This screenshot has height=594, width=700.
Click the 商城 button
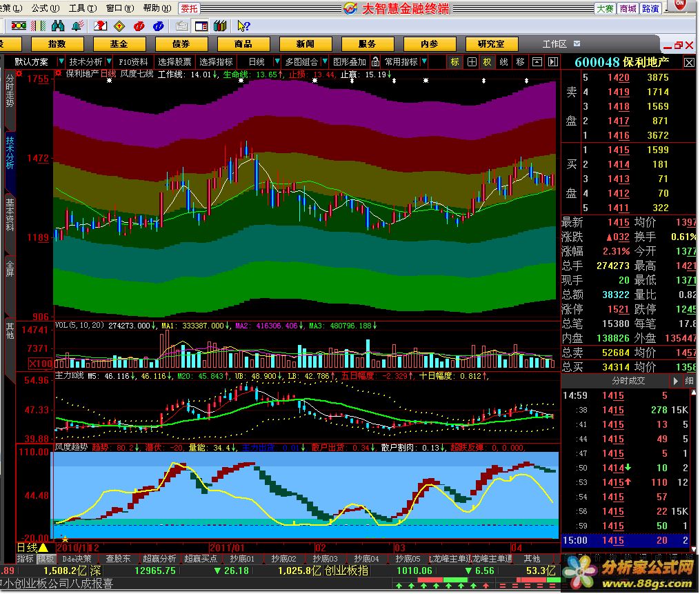[628, 8]
